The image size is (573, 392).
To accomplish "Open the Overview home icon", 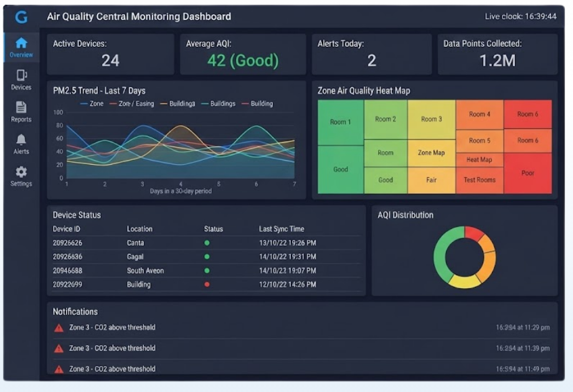I will (x=21, y=43).
